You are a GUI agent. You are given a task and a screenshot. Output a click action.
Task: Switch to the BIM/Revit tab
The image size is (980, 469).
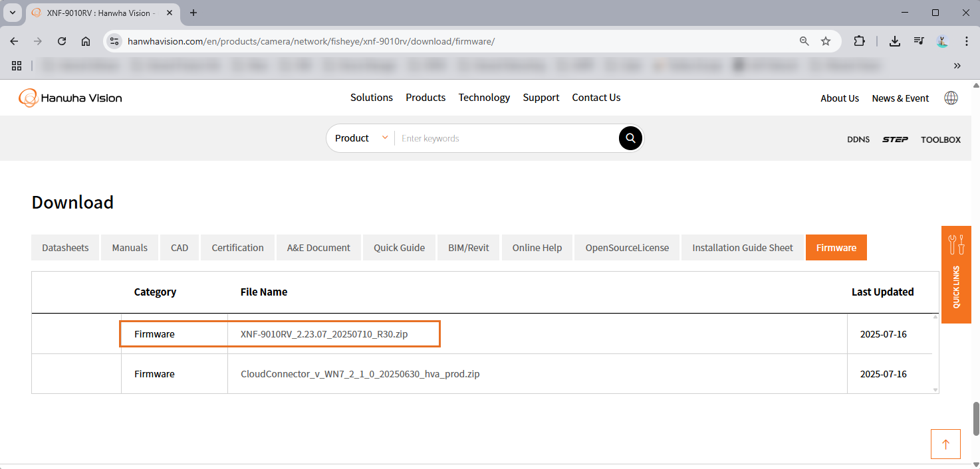pos(469,247)
